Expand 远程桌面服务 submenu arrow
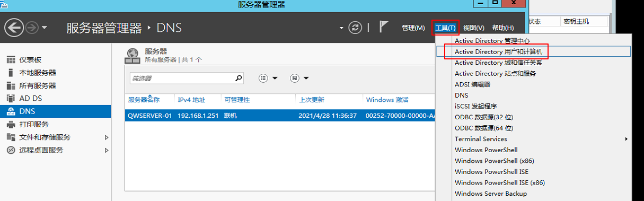Screen dimensions: 644x201 tap(107, 150)
